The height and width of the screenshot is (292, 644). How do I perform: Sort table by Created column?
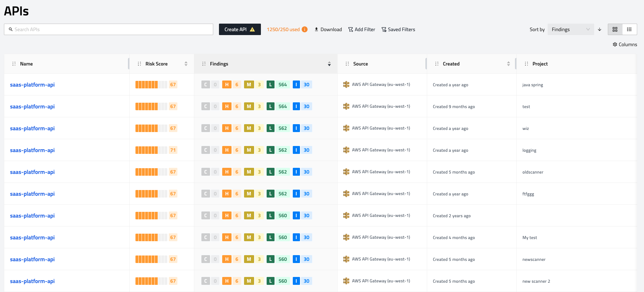coord(508,64)
